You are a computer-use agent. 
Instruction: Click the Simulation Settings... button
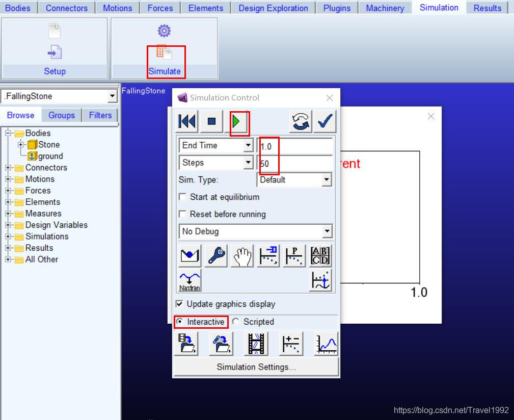coord(256,366)
